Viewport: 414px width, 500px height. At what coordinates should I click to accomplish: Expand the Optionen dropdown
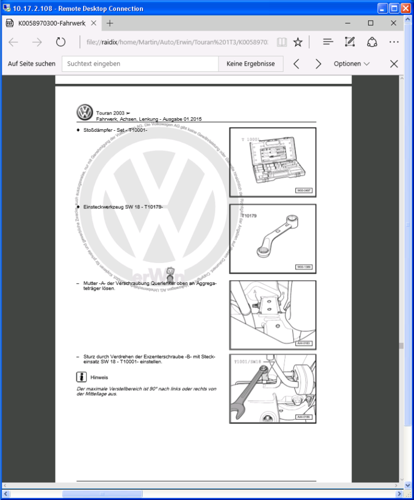(x=352, y=64)
